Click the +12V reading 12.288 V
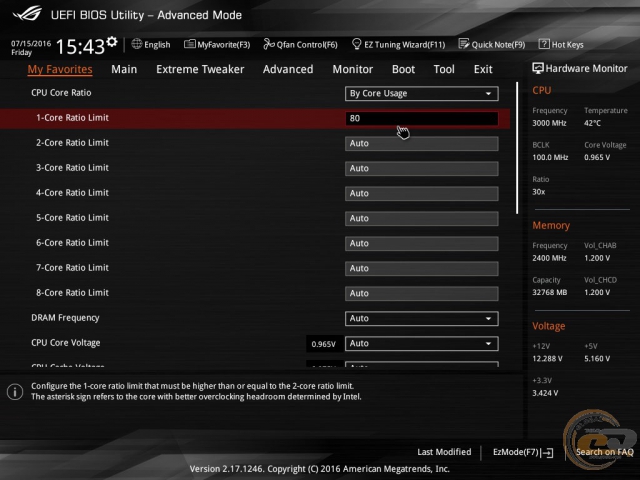 [x=547, y=358]
